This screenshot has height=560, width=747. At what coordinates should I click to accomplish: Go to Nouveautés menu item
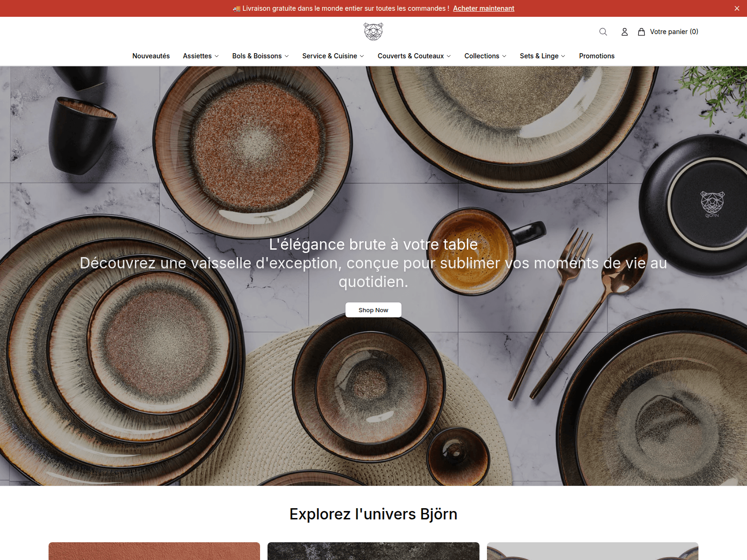[x=151, y=56]
